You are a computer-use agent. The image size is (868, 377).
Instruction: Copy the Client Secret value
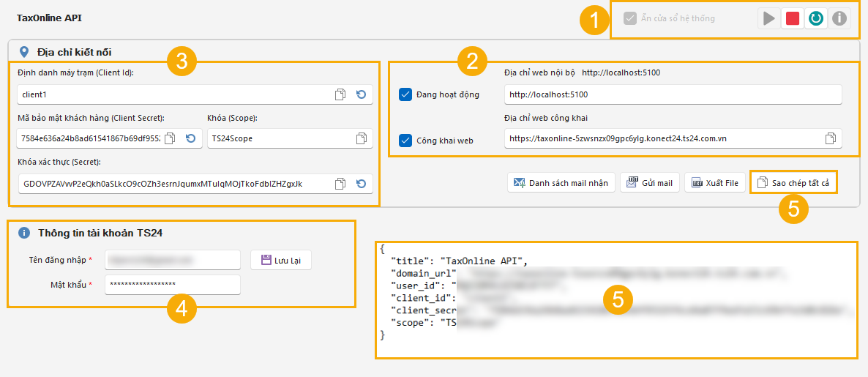pyautogui.click(x=170, y=138)
